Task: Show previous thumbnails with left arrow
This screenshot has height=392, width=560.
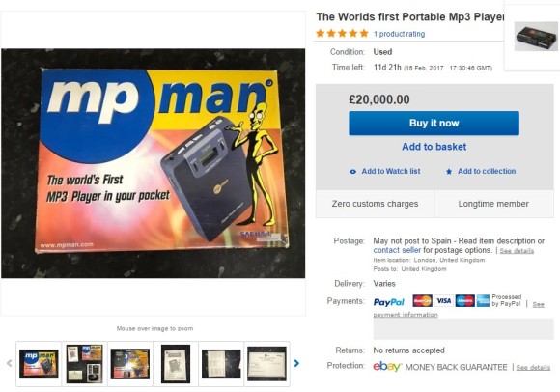Action: [x=10, y=363]
